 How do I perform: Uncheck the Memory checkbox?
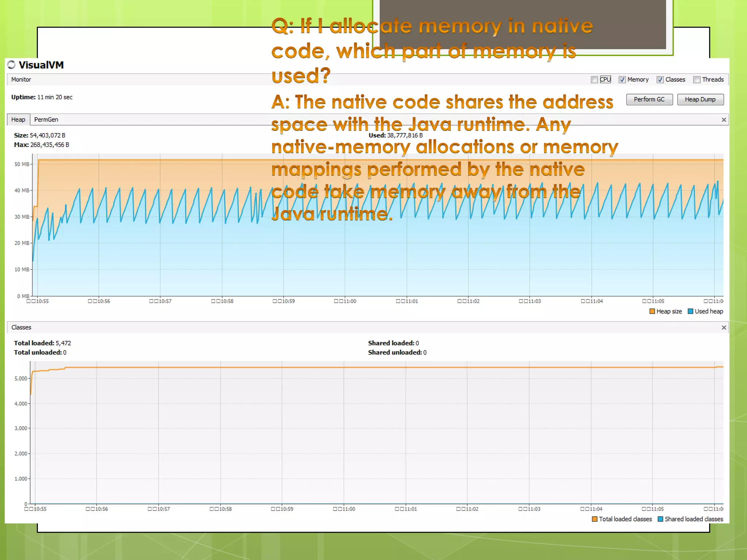click(622, 80)
